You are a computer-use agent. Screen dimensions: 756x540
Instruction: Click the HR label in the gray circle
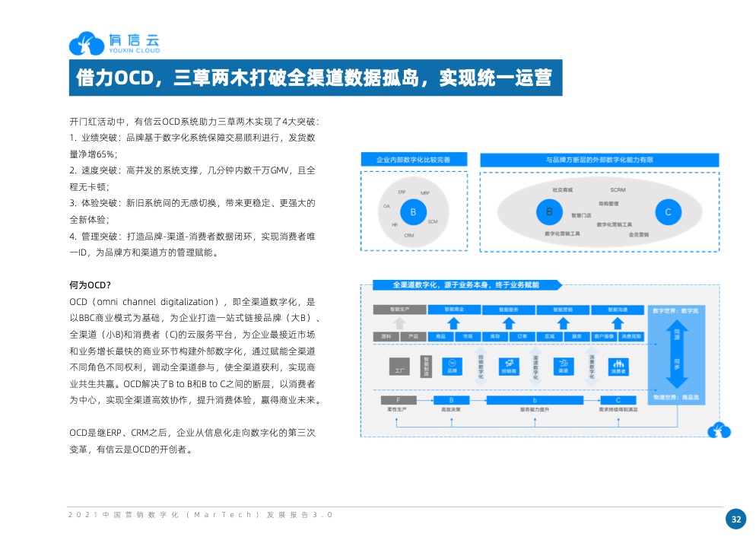pos(395,224)
